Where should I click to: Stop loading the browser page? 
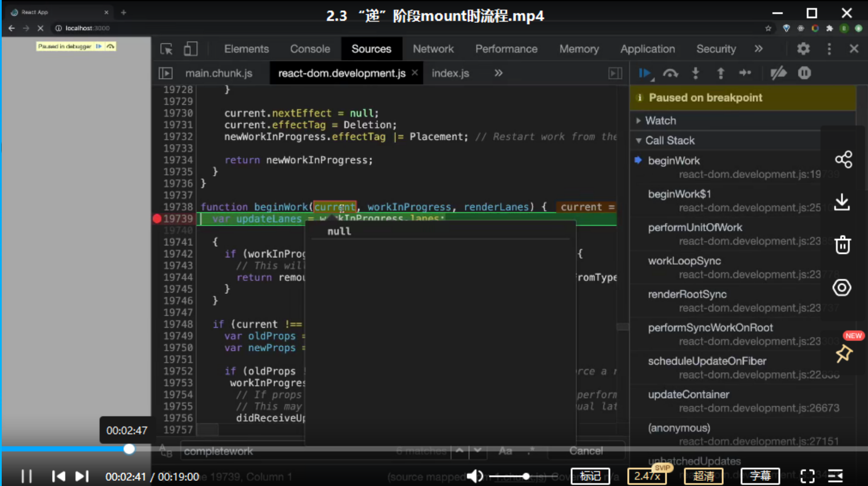[x=40, y=28]
